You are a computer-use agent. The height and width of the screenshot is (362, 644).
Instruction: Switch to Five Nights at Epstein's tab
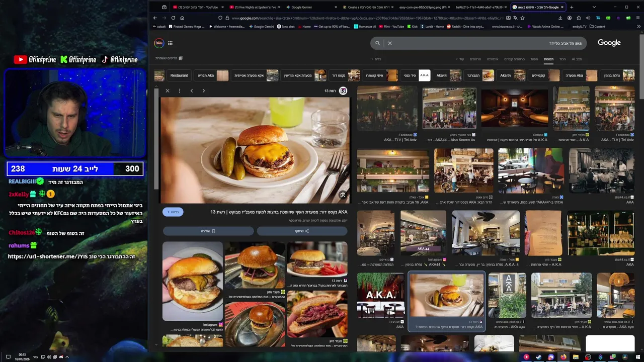[x=255, y=7]
